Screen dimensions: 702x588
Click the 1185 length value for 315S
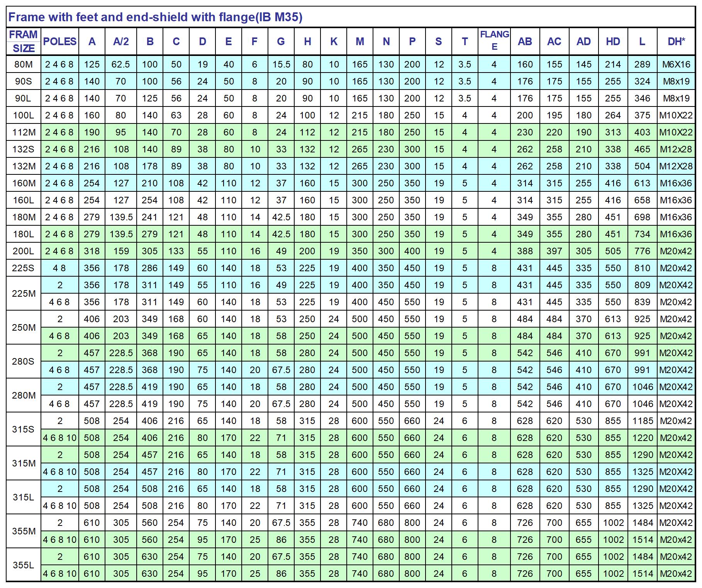pos(642,421)
